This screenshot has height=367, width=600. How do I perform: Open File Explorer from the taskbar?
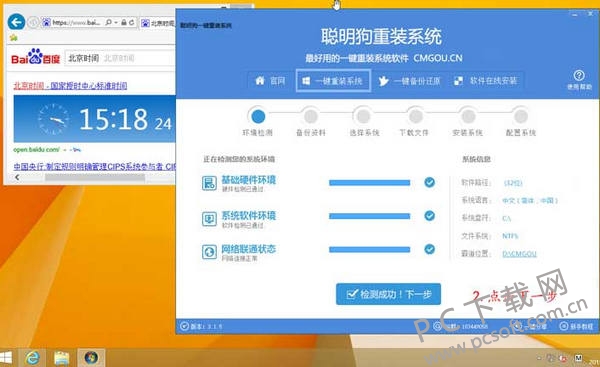click(x=61, y=358)
